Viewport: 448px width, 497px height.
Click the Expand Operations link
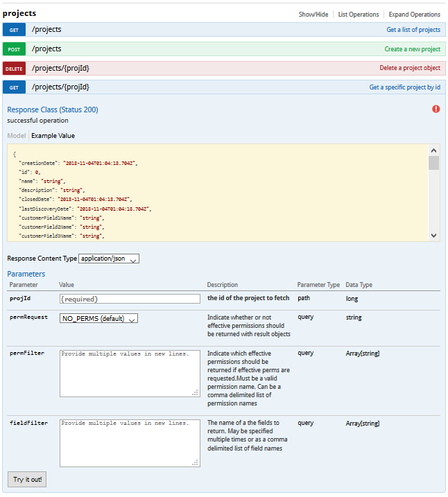pyautogui.click(x=414, y=15)
